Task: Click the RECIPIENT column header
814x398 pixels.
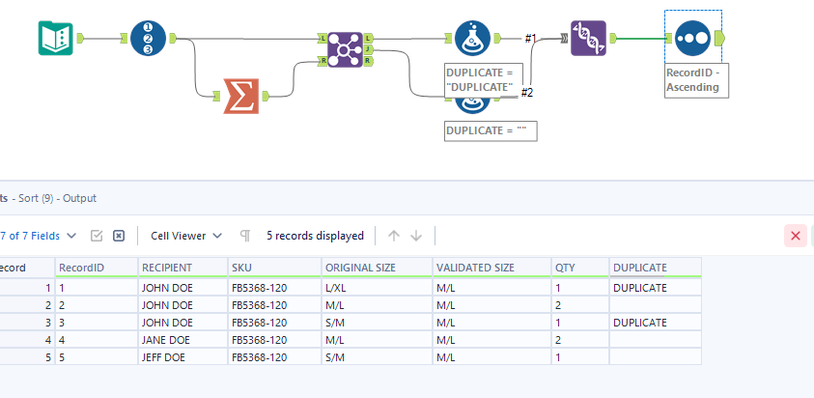Action: pyautogui.click(x=183, y=268)
